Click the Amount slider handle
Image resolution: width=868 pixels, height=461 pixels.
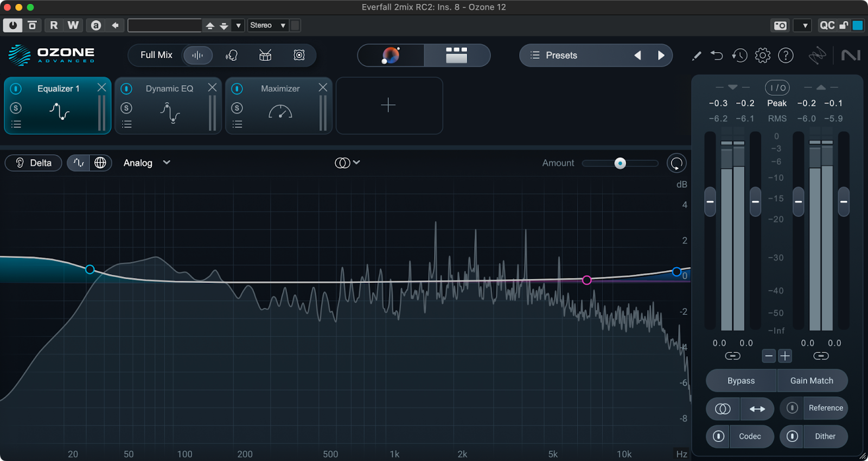click(x=620, y=163)
